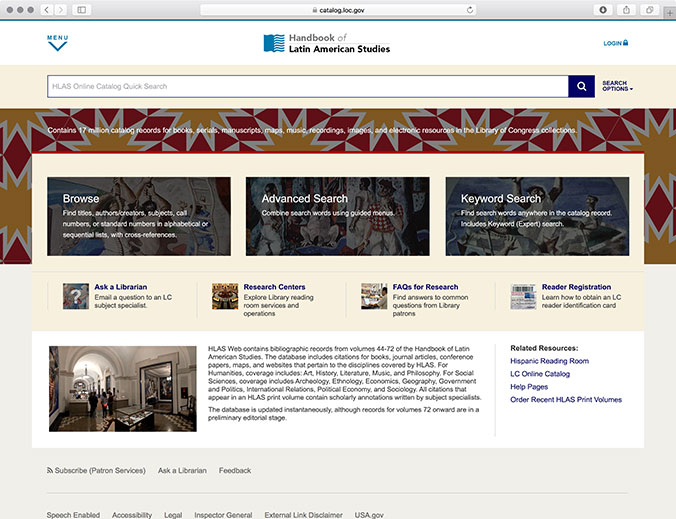676x519 pixels.
Task: Open the Keyword Search tile
Action: tap(537, 216)
